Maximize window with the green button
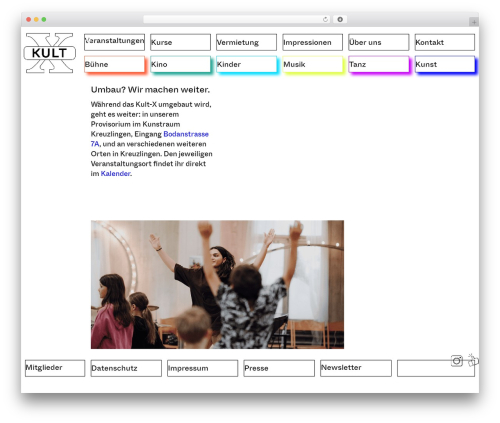 44,20
